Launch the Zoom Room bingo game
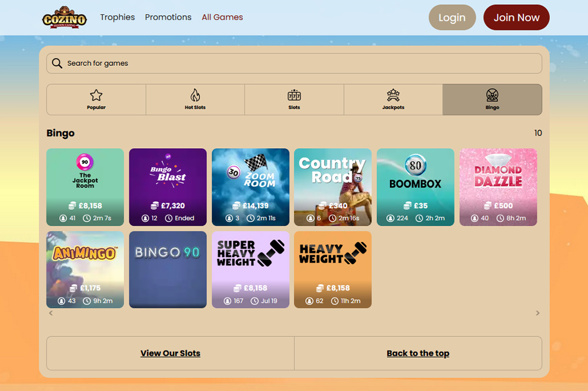The image size is (588, 391). (x=250, y=187)
